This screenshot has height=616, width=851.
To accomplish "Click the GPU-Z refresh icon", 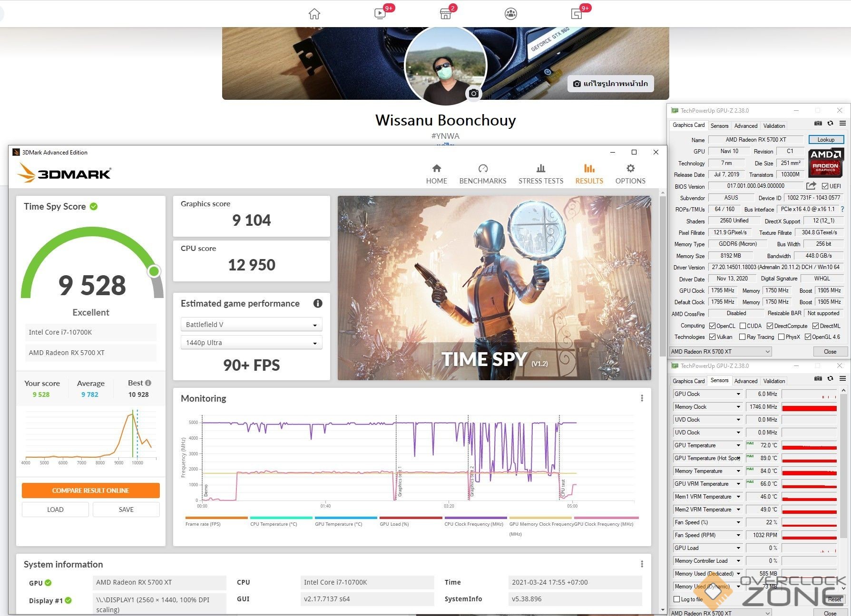I will click(x=830, y=124).
